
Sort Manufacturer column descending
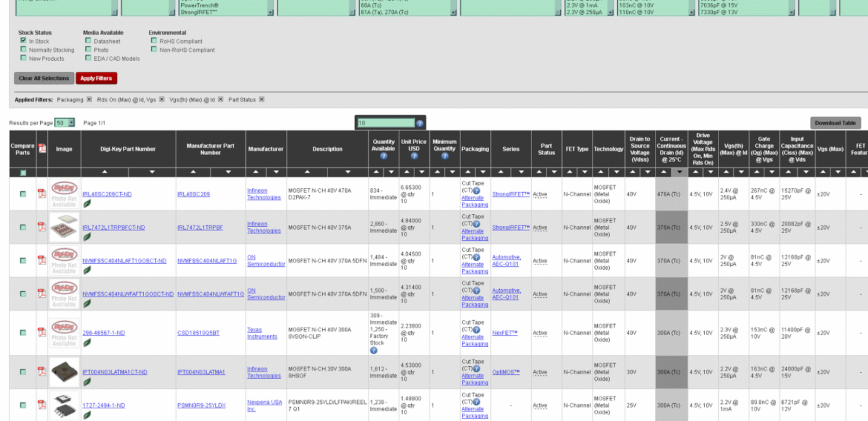pos(276,172)
